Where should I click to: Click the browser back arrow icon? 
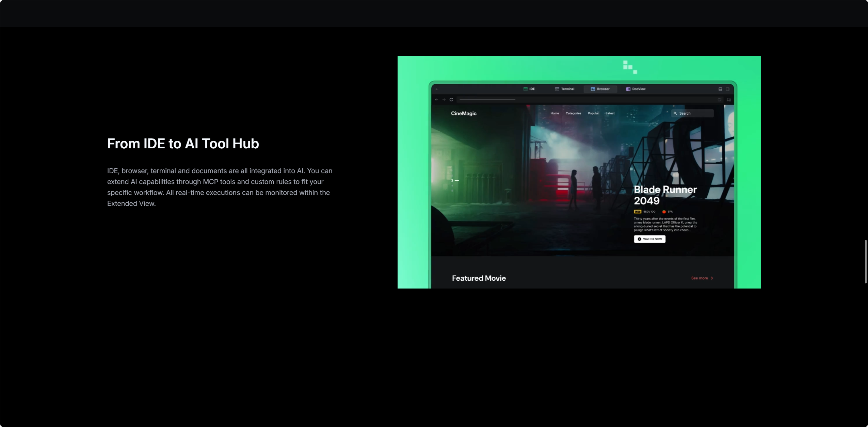tap(436, 100)
